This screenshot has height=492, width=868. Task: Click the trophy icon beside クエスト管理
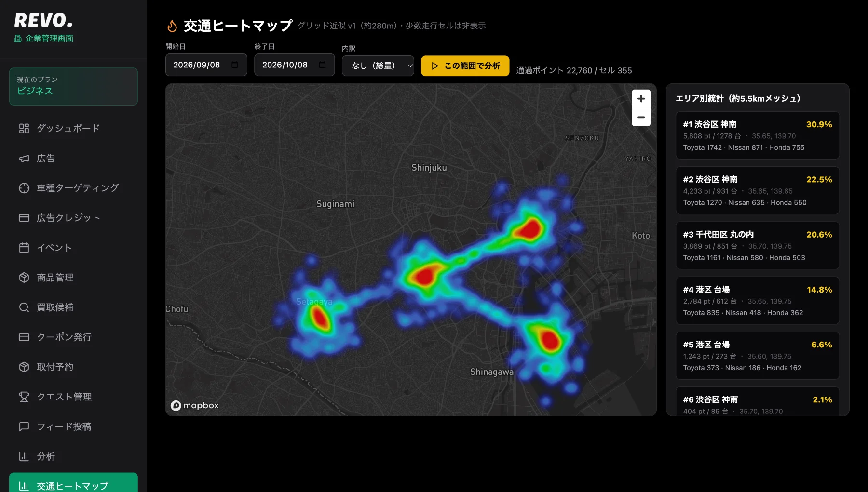coord(24,397)
